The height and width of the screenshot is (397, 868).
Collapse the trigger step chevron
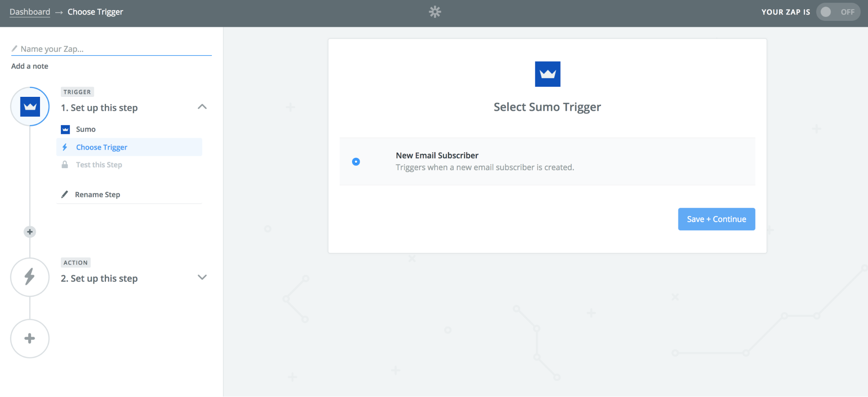[x=202, y=107]
